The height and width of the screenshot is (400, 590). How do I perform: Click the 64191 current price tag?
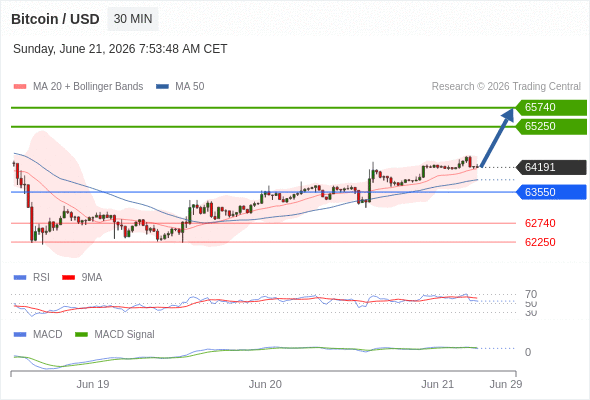pyautogui.click(x=551, y=167)
